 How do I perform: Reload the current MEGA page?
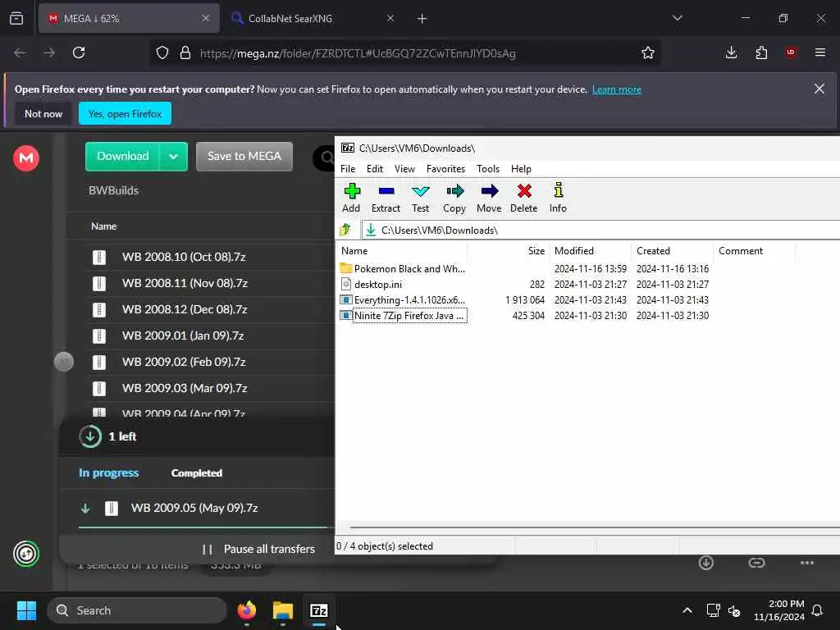(79, 52)
